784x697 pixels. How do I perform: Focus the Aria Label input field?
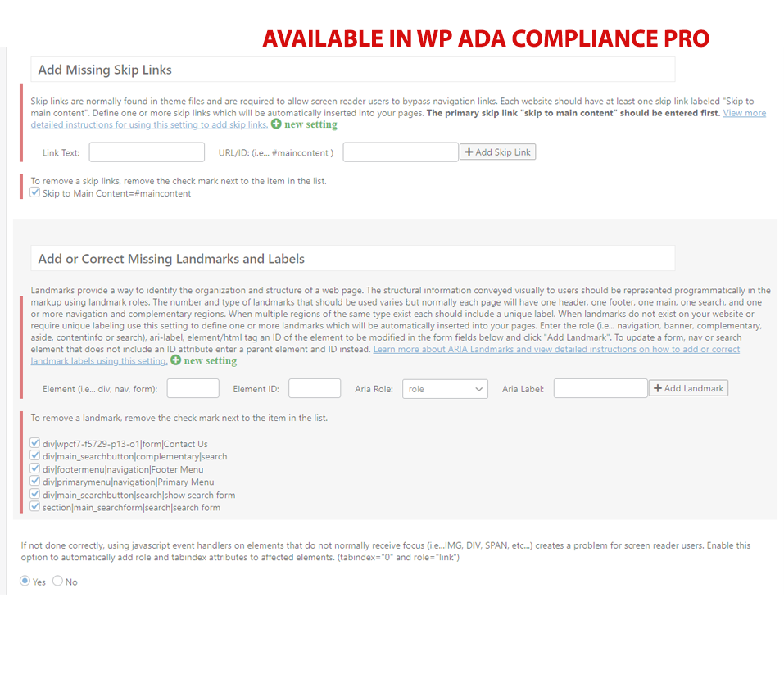click(600, 388)
